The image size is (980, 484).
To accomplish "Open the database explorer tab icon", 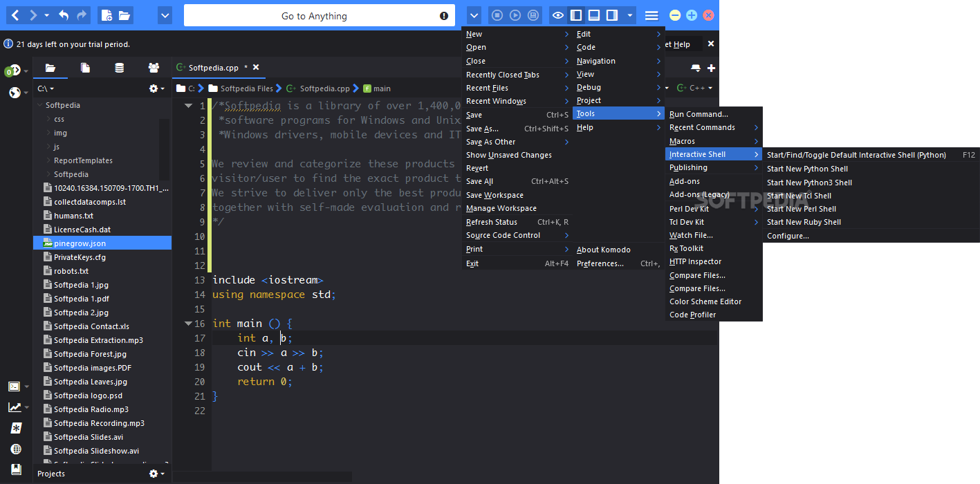I will click(x=120, y=68).
